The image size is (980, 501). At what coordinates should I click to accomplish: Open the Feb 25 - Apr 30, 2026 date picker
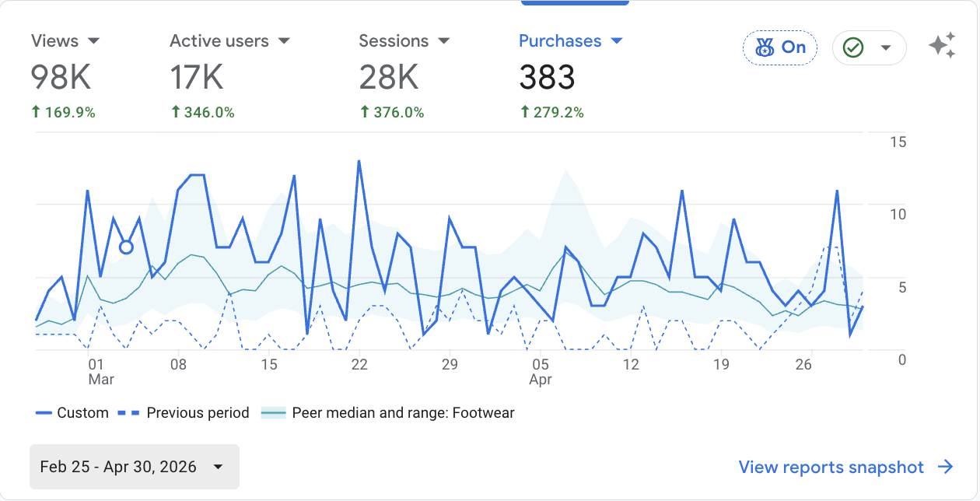coord(134,467)
